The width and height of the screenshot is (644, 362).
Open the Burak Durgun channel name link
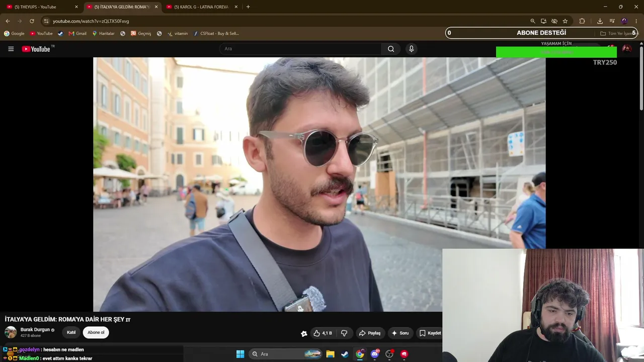(x=35, y=330)
